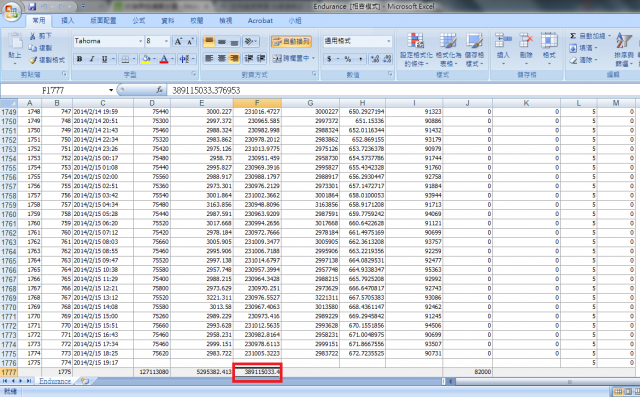Click the Clear button with eraser
This screenshot has width=640, height=397.
click(584, 60)
